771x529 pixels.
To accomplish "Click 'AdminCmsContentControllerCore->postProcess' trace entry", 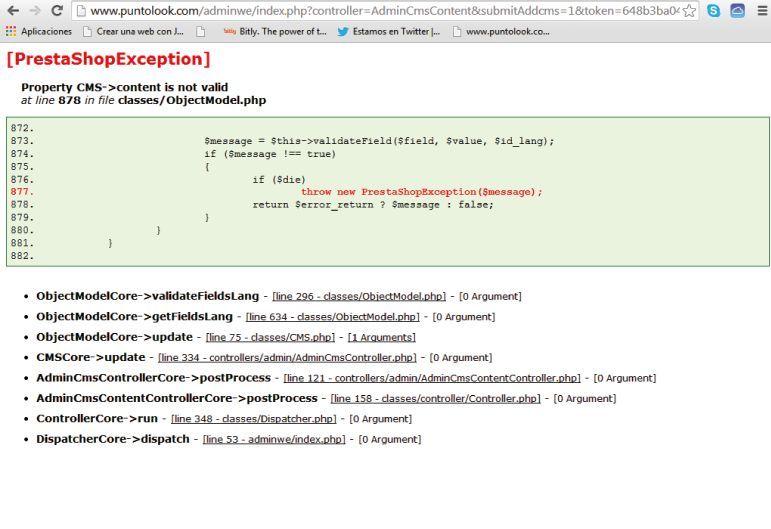I will point(177,398).
